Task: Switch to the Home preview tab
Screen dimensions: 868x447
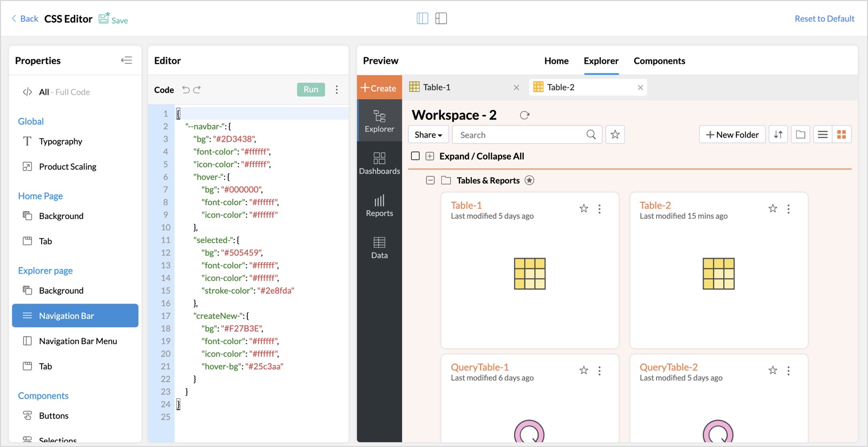Action: coord(556,61)
